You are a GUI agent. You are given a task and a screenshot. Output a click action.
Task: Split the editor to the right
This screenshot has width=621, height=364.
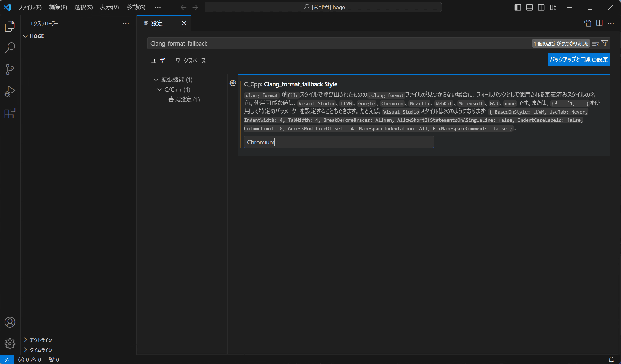pos(599,23)
